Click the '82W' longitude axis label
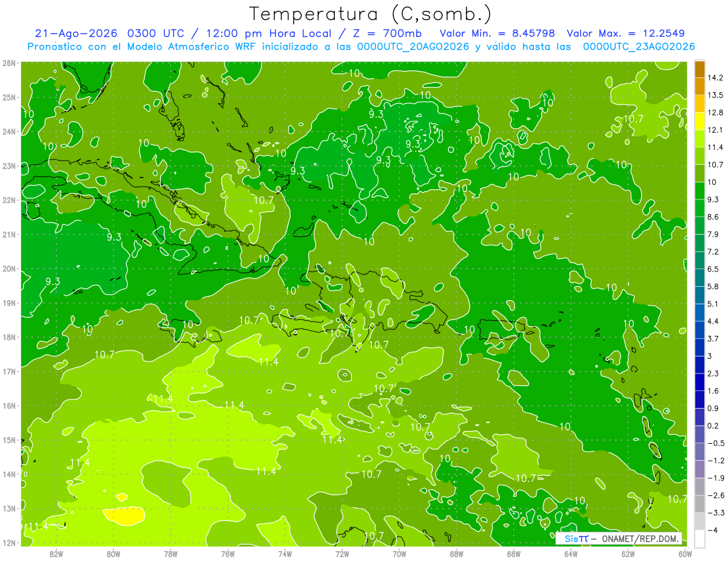The height and width of the screenshot is (562, 728). [56, 554]
